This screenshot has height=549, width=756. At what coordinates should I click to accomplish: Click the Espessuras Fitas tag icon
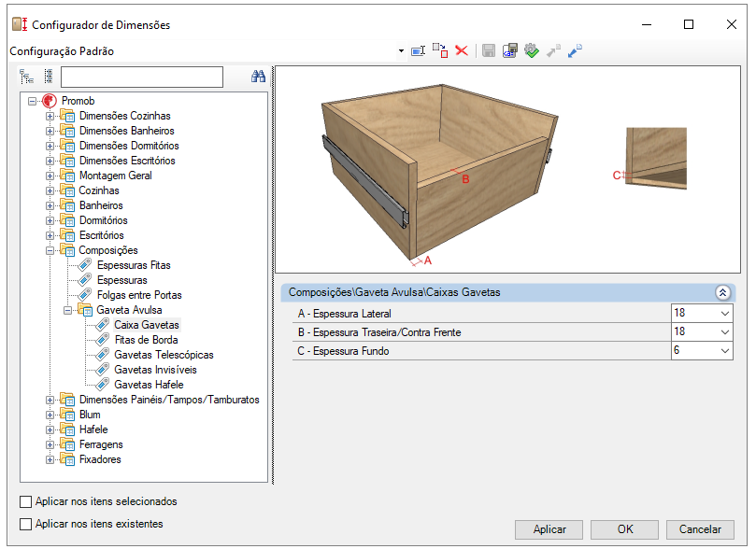pos(85,265)
